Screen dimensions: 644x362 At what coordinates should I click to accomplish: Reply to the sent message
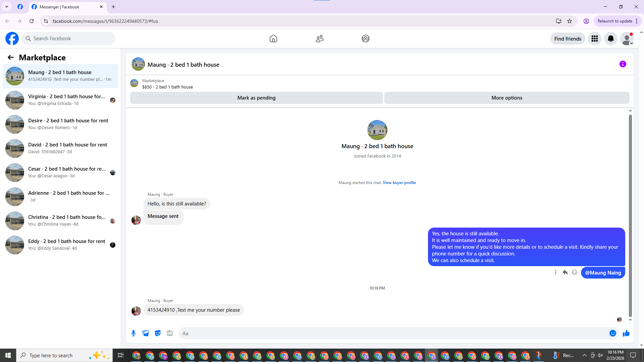point(565,272)
